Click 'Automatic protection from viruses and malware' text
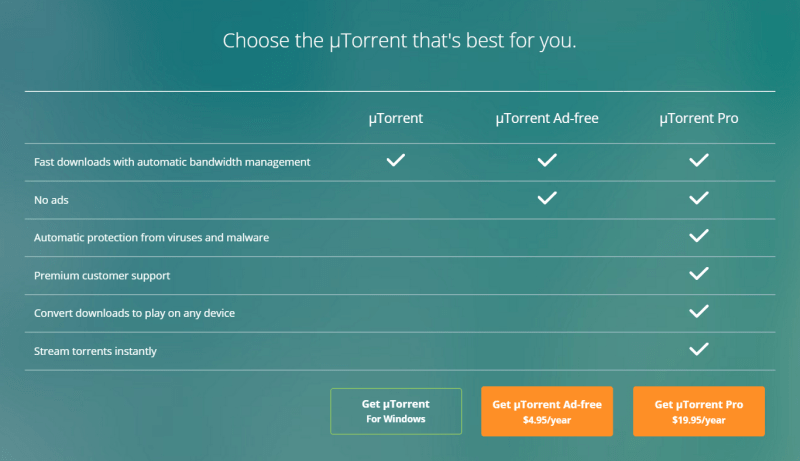 tap(151, 237)
